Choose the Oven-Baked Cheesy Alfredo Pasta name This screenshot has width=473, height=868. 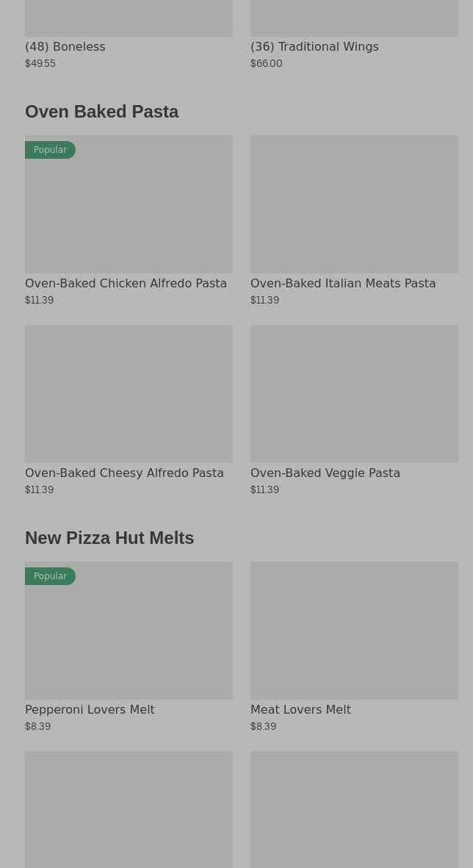(124, 473)
